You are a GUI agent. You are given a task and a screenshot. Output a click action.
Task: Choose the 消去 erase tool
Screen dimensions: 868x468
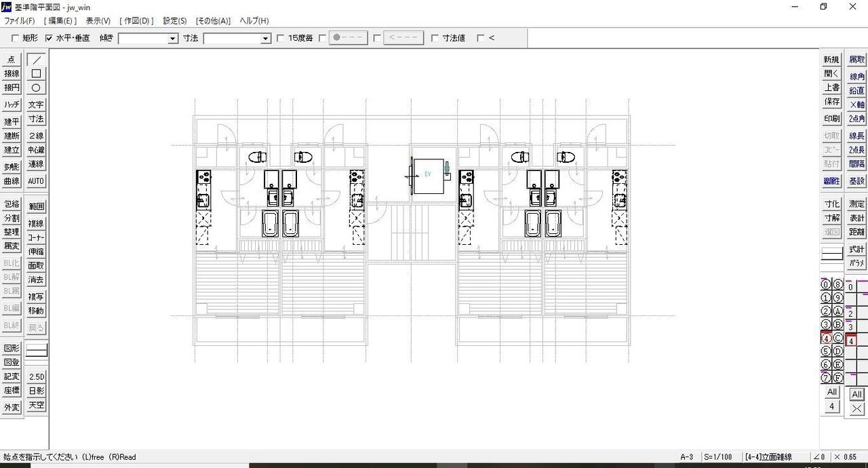(36, 279)
